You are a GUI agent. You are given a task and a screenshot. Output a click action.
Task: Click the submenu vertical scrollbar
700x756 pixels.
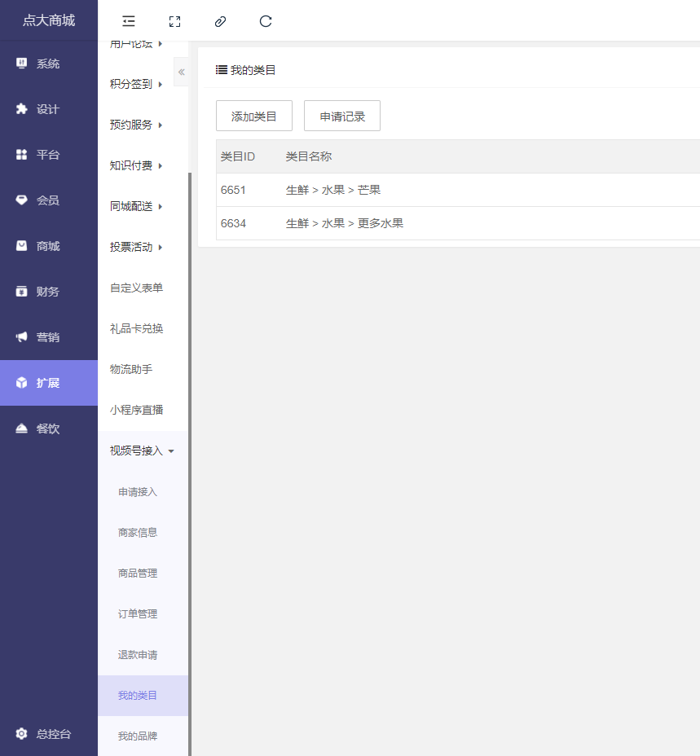pos(190,463)
